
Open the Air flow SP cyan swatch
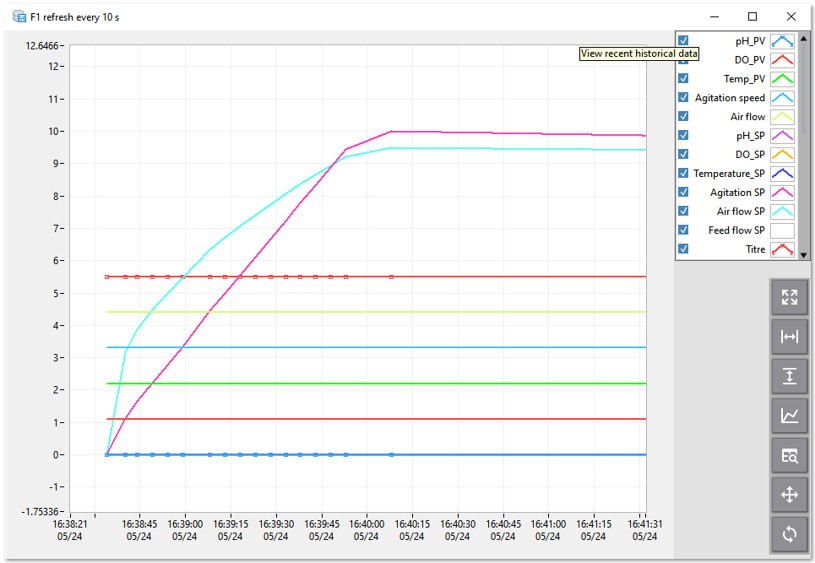coord(782,212)
